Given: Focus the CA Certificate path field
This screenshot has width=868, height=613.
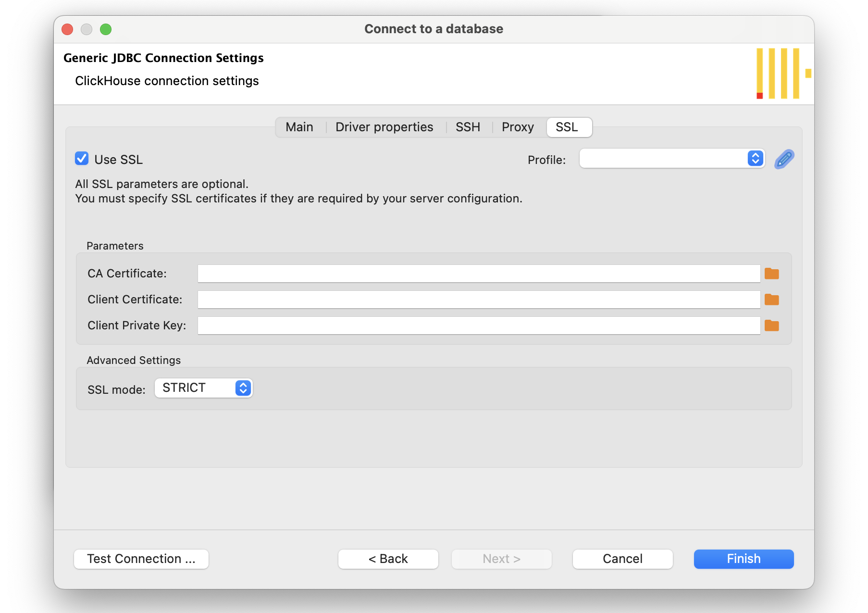Looking at the screenshot, I should point(478,274).
